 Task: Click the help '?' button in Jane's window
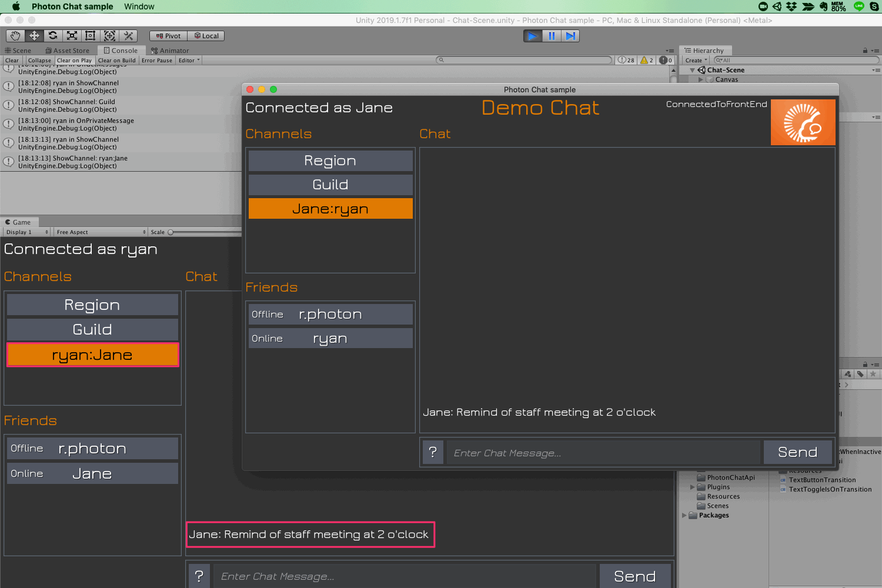coord(433,452)
